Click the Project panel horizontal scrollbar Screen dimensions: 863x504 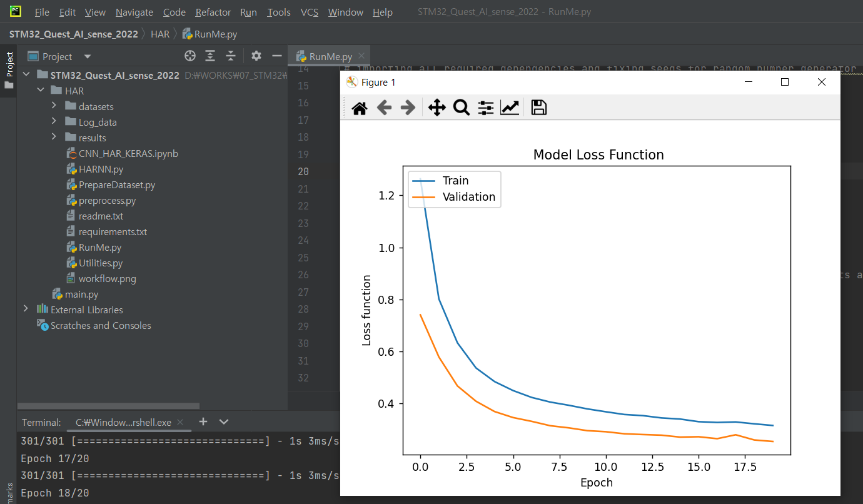(108, 406)
